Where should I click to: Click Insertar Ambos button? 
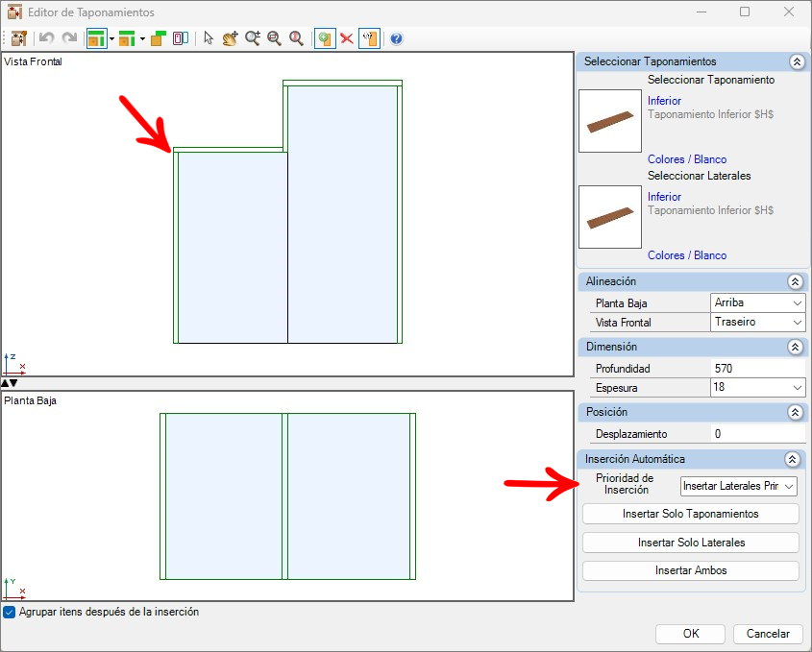tap(690, 570)
